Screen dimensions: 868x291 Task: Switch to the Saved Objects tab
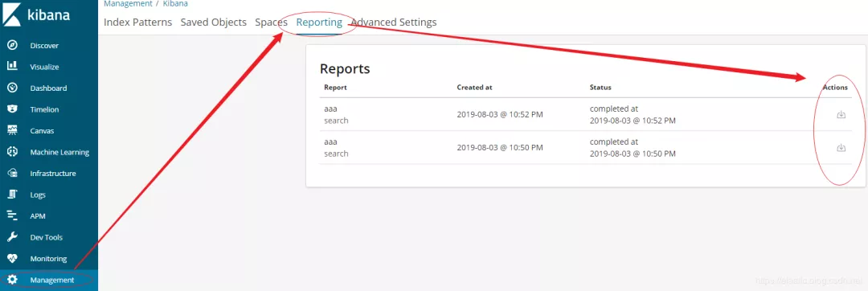click(x=214, y=23)
